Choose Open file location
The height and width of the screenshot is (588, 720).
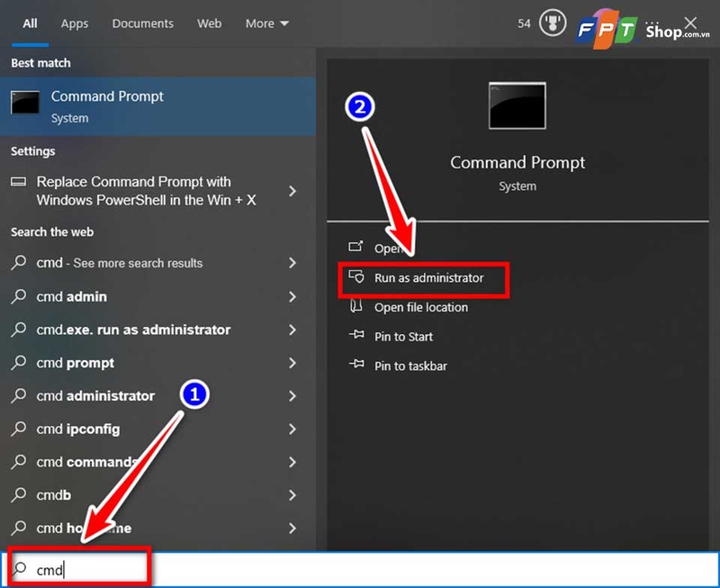coord(421,307)
